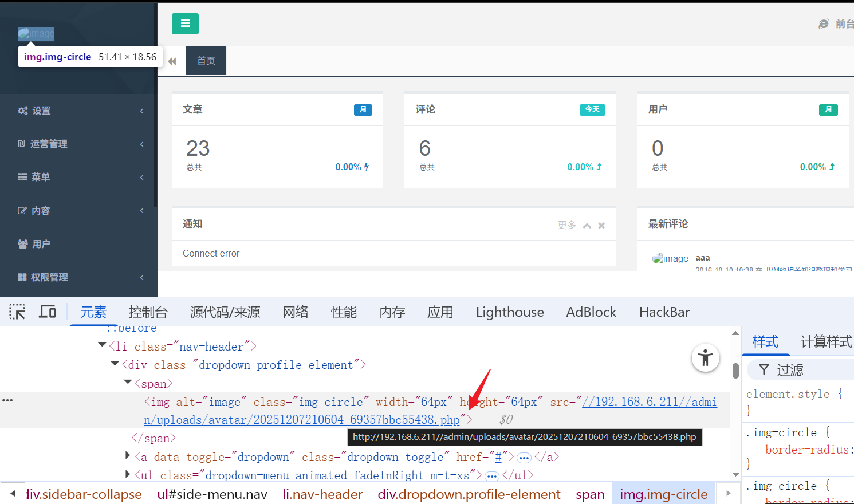854x504 pixels.
Task: Select the 首页 page tab
Action: (x=206, y=61)
